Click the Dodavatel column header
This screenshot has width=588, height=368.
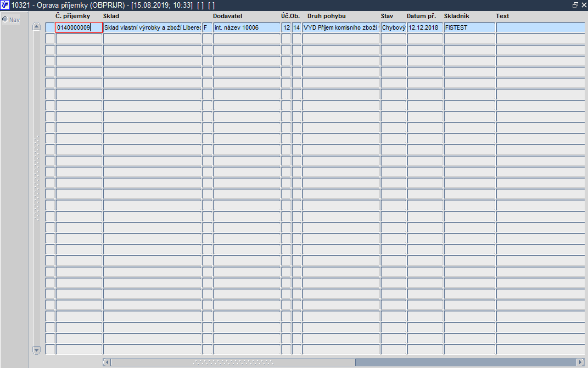pos(228,16)
